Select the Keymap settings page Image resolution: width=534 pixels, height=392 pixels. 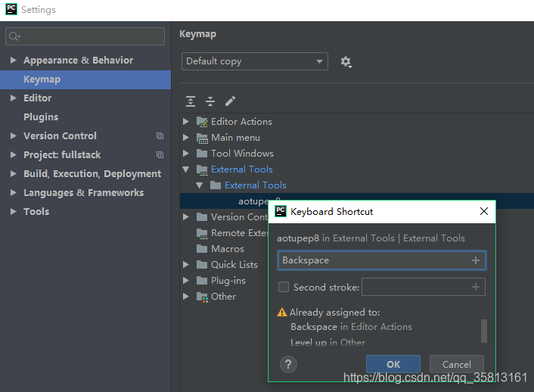85,79
